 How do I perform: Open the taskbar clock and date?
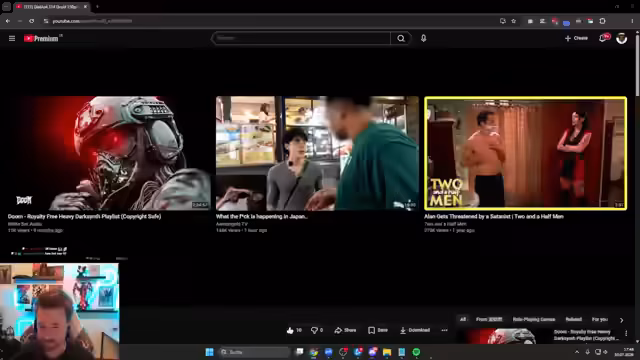coord(624,352)
